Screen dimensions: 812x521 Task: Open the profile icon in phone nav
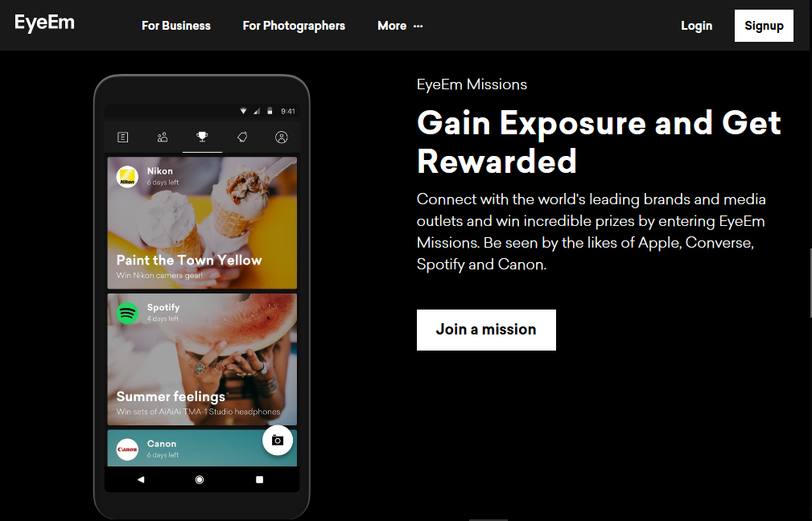281,137
